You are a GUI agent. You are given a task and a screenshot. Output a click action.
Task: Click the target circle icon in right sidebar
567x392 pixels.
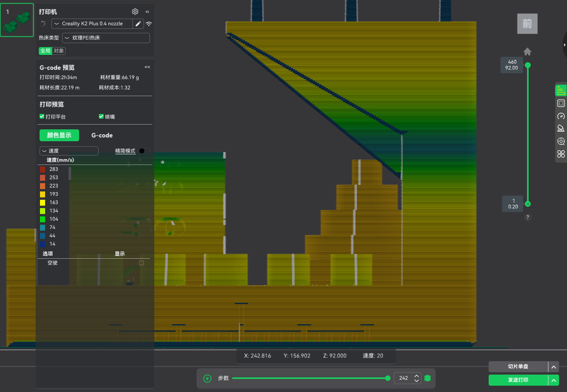pos(561,141)
